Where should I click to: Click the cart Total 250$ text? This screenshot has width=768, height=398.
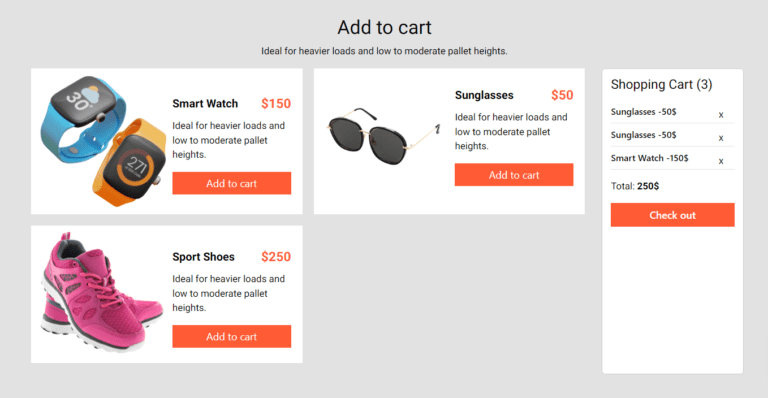(x=635, y=186)
